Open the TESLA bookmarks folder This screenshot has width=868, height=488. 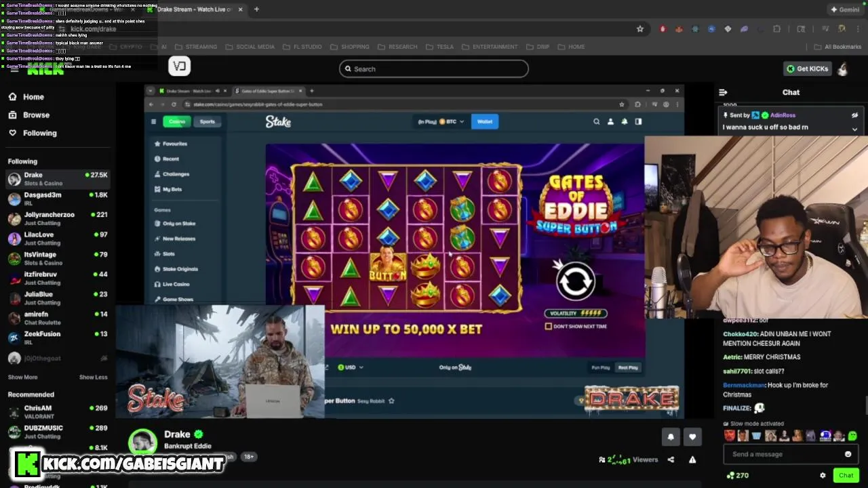(x=439, y=47)
